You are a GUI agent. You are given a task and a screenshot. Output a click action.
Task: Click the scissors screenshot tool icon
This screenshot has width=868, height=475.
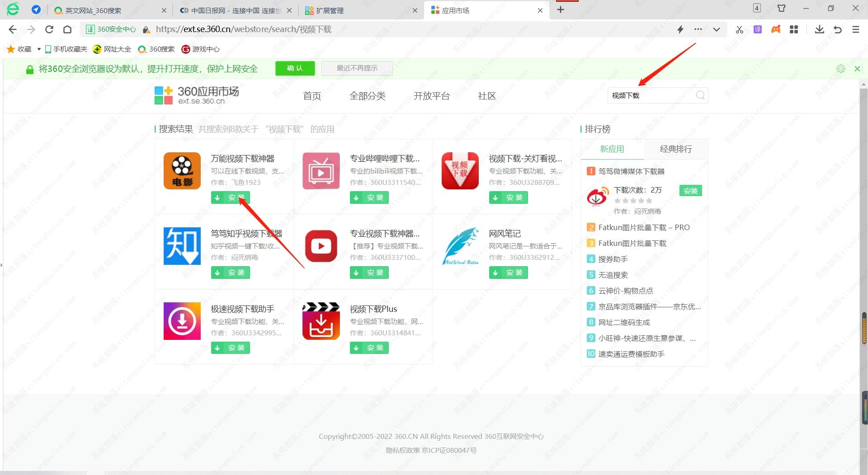pos(740,30)
